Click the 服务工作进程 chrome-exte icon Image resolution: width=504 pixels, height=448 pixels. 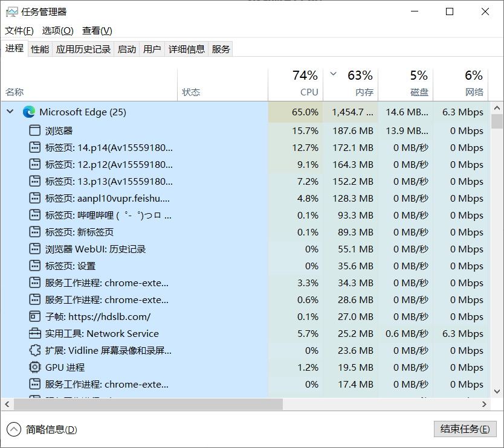coord(34,283)
